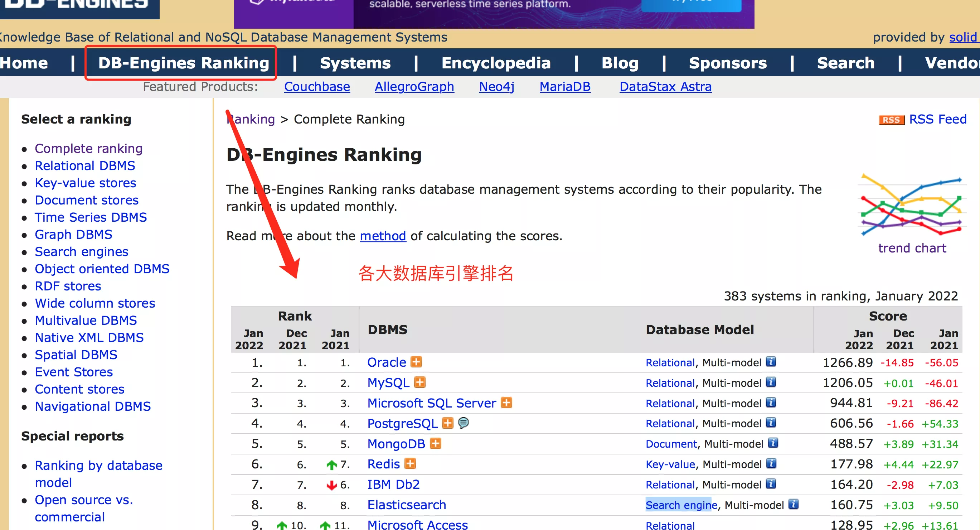Screen dimensions: 980x530
Task: Click info icon in Microsoft SQL Server row
Action: coord(771,403)
